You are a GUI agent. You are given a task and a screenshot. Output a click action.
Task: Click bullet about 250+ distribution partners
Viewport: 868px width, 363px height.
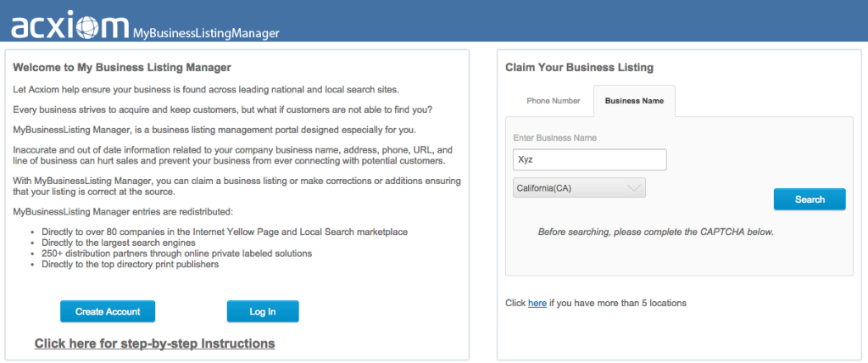tap(176, 254)
